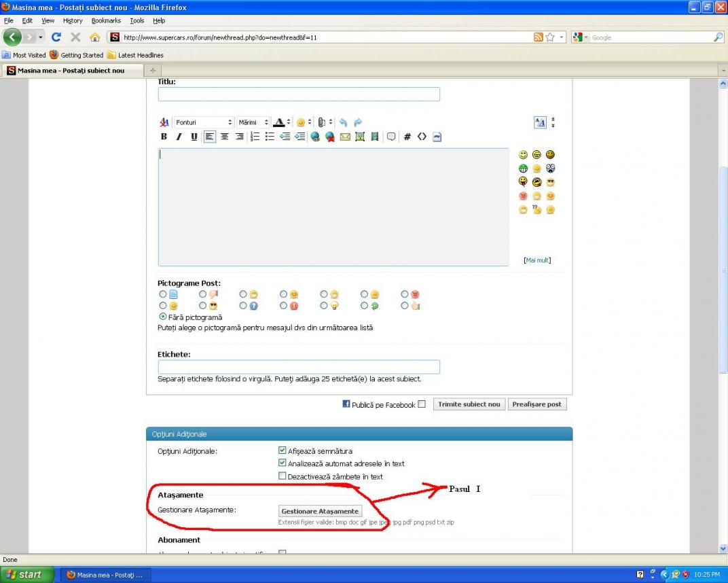Screen dimensions: 728x583
Task: Toggle bold formatting in the editor
Action: tap(164, 137)
